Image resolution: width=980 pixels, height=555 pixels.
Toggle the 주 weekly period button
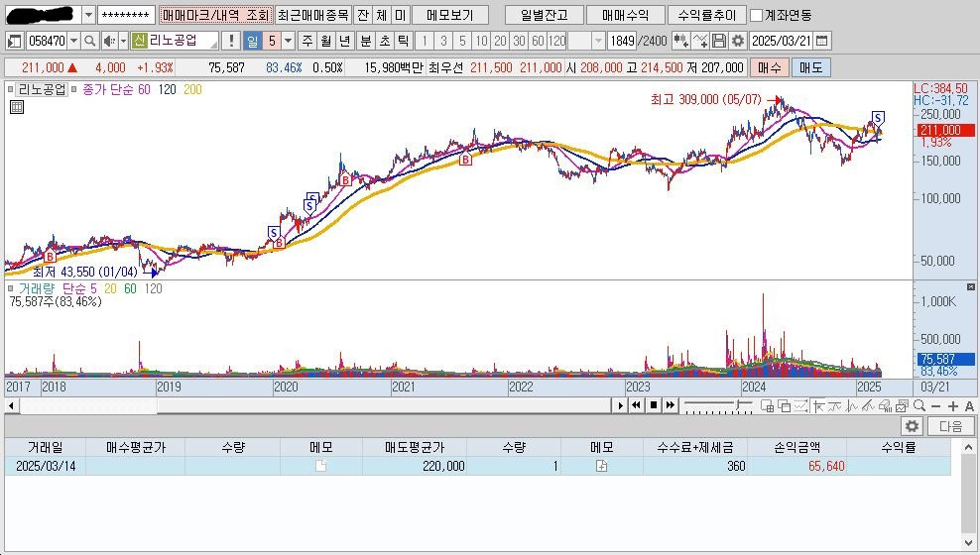(x=306, y=41)
